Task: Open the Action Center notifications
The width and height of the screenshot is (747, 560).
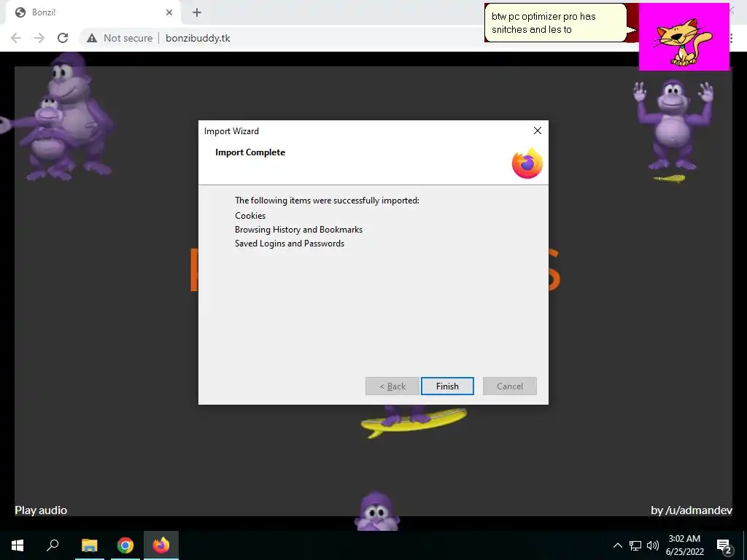Action: point(724,545)
